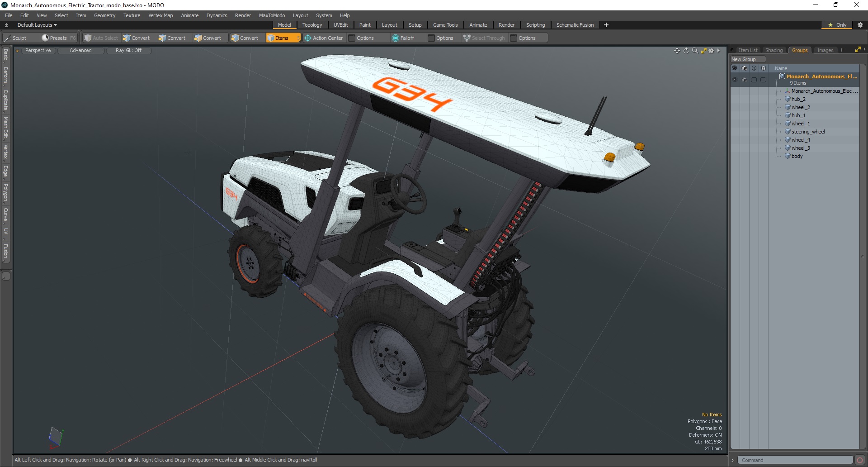Click the viewport rotate icon

tap(686, 51)
